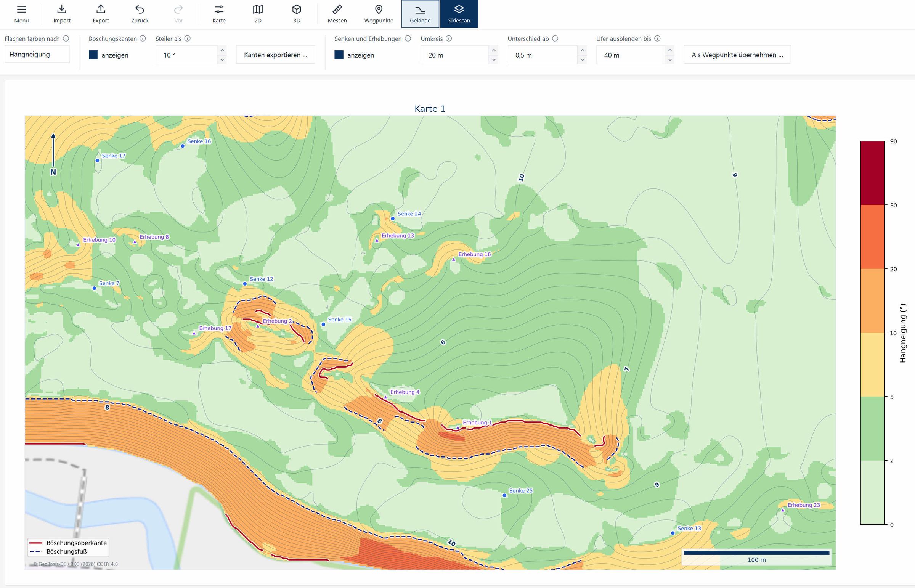The image size is (915, 588).
Task: Select the Erhebung 1 map marker
Action: 458,427
